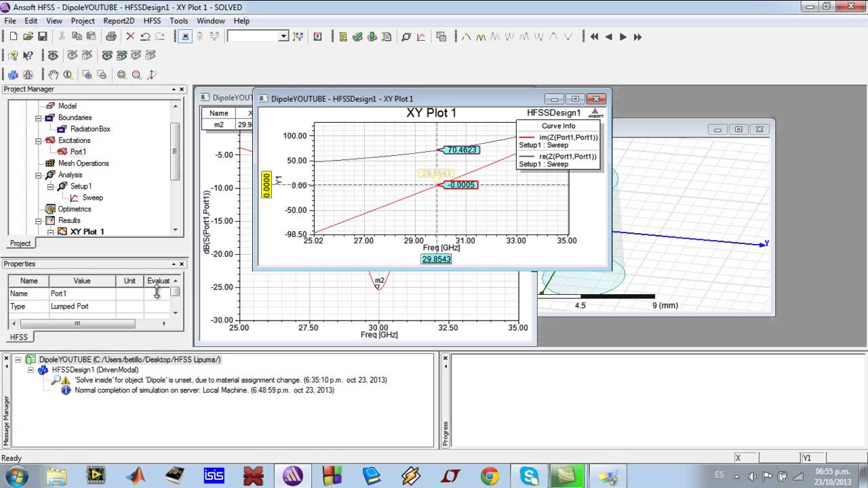
Task: Collapse DipoleYOUTUBE node in Message Manager
Action: point(18,360)
